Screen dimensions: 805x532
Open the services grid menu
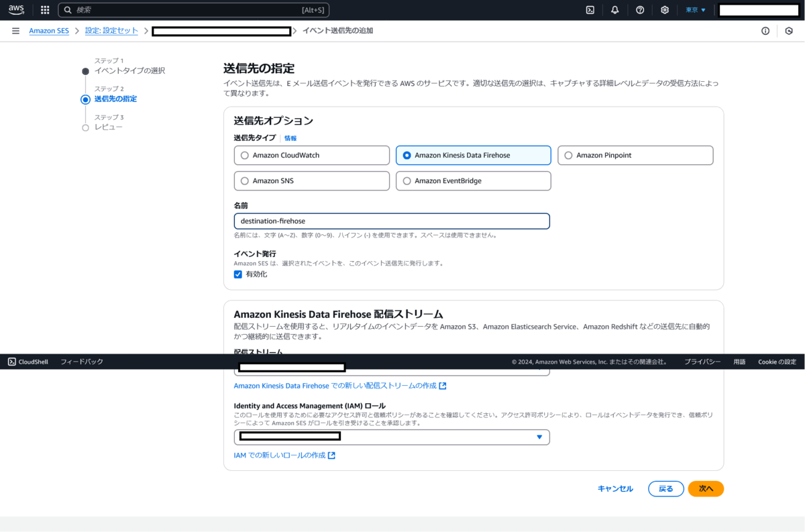(x=45, y=10)
